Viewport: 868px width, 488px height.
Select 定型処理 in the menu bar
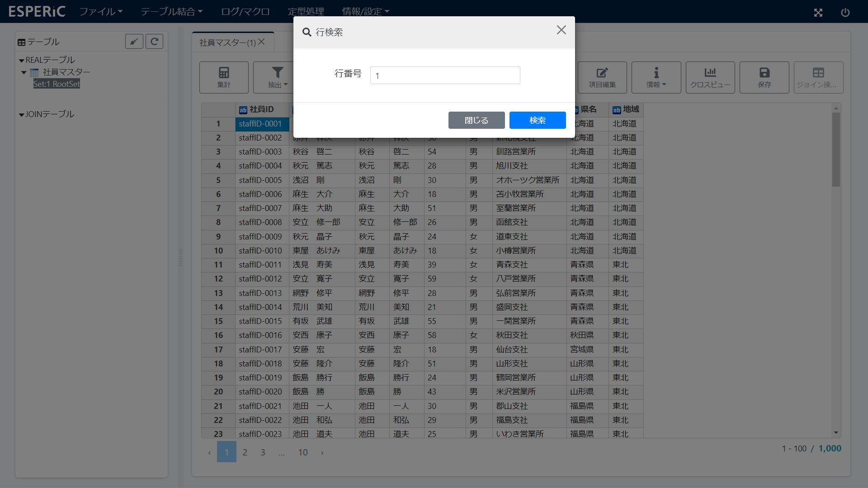(307, 11)
